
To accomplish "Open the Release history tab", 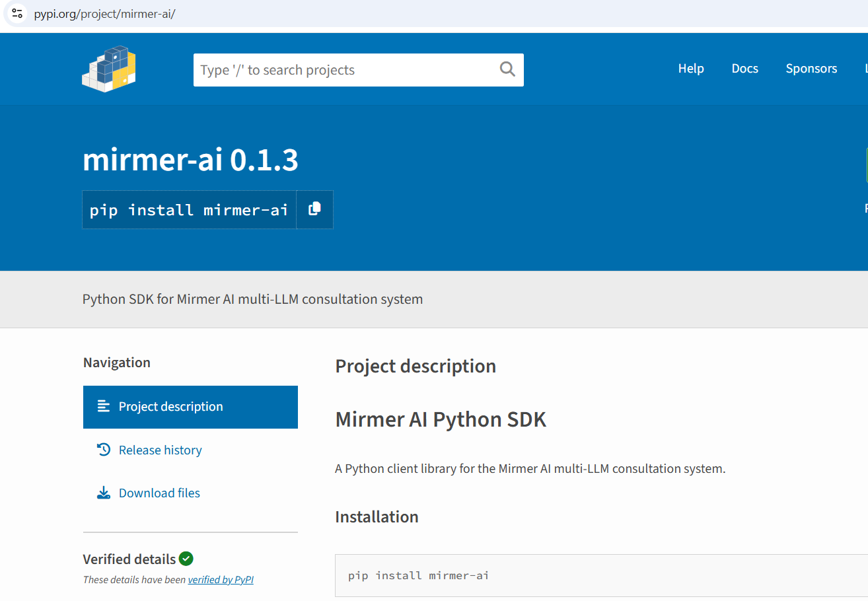I will (x=190, y=450).
